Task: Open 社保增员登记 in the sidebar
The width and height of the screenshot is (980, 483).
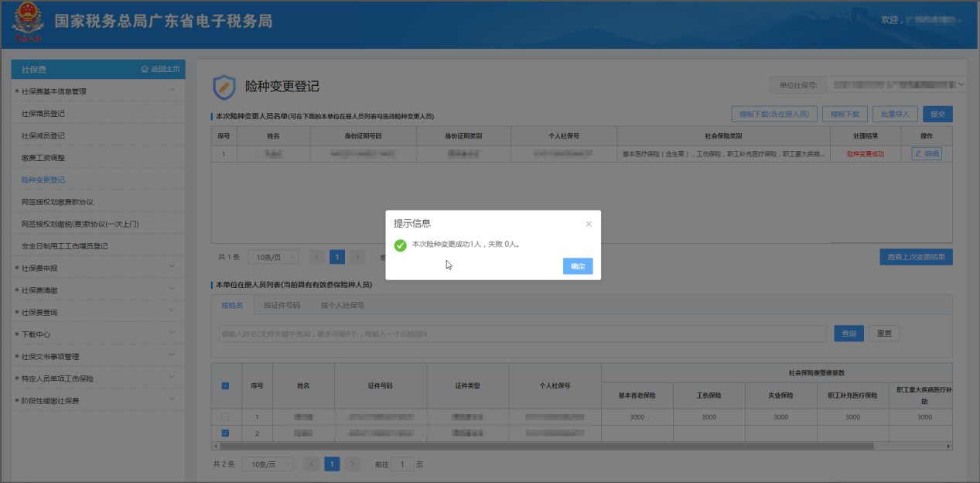Action: point(43,114)
